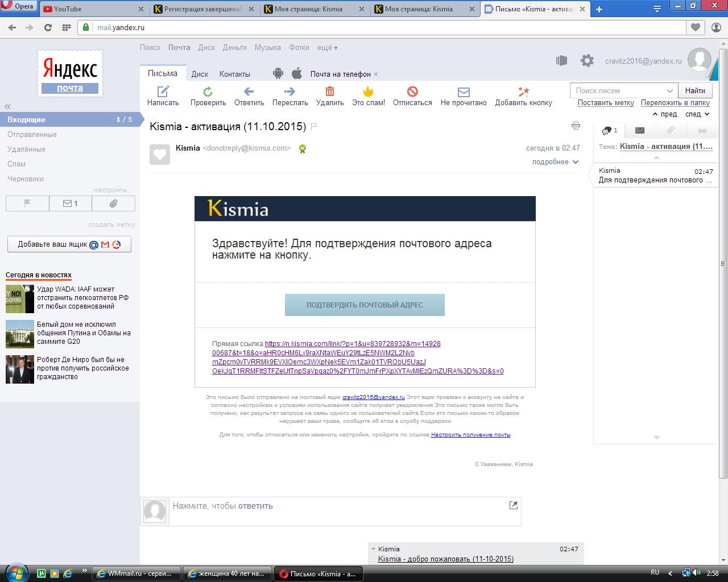Open the Удар WADA news thumbnail
The image size is (728, 582).
click(x=20, y=299)
